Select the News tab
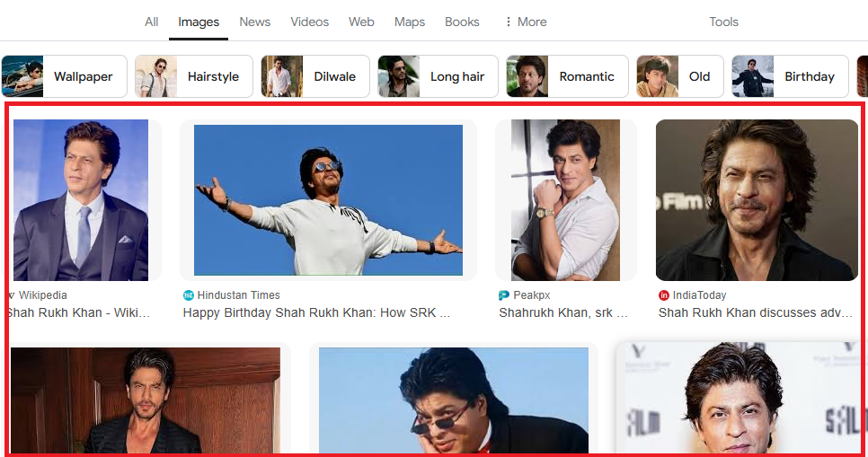Image resolution: width=868 pixels, height=457 pixels. [x=254, y=22]
